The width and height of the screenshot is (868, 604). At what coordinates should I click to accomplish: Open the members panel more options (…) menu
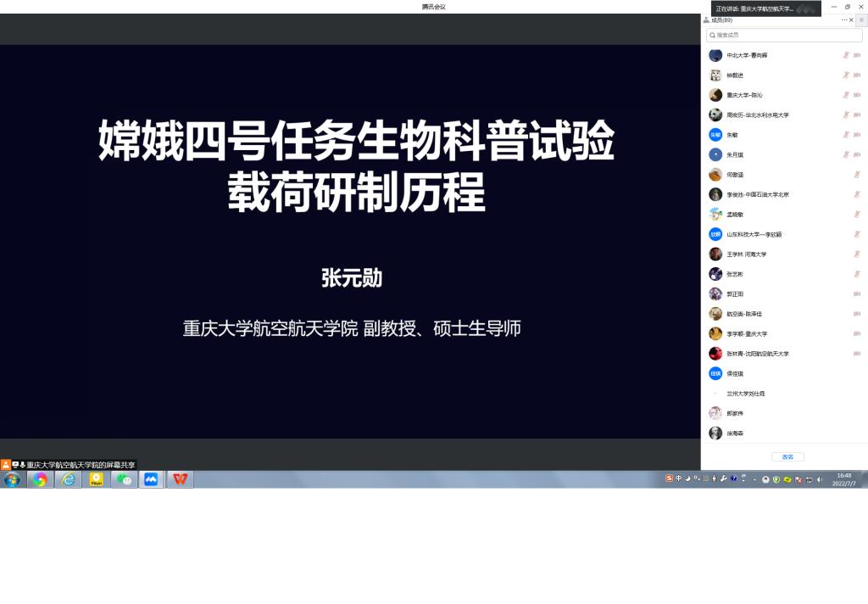(843, 20)
